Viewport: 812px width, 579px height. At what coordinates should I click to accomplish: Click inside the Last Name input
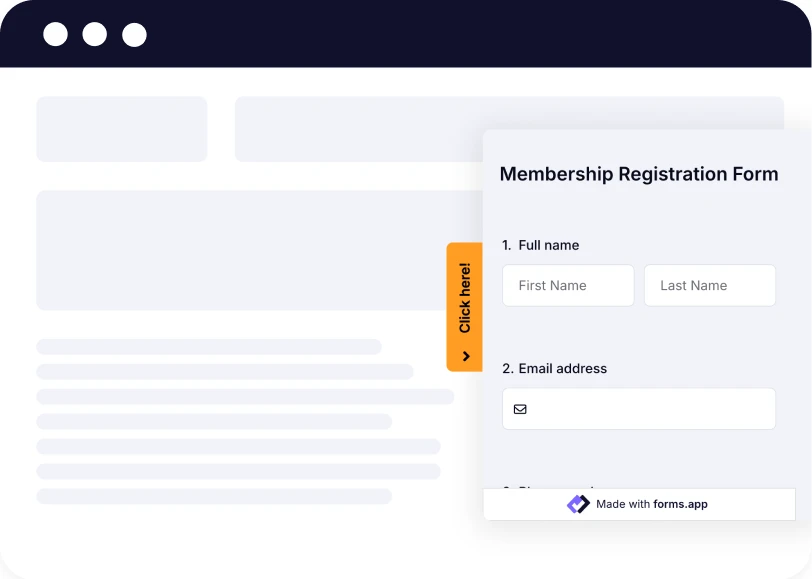pyautogui.click(x=710, y=285)
